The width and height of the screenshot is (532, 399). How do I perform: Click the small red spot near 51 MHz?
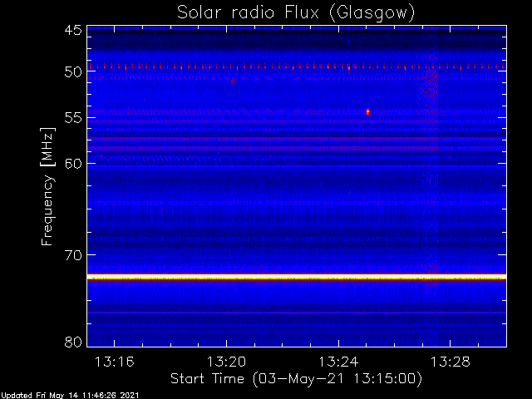pyautogui.click(x=233, y=81)
